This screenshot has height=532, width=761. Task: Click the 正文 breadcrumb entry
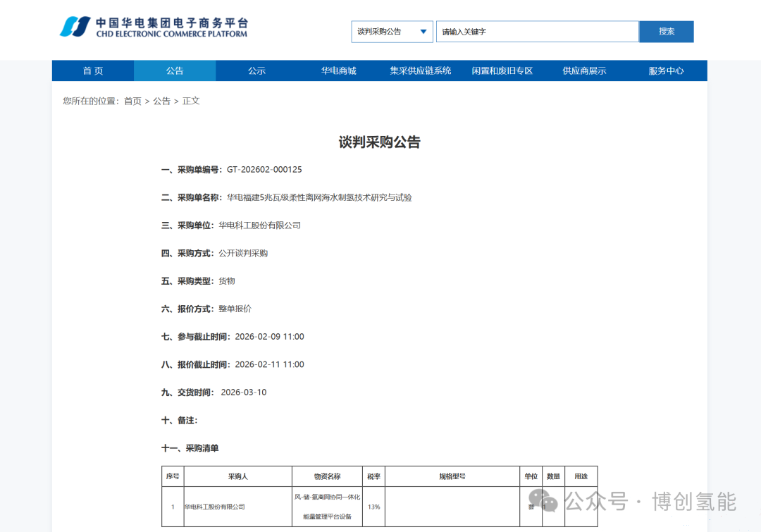click(x=191, y=101)
